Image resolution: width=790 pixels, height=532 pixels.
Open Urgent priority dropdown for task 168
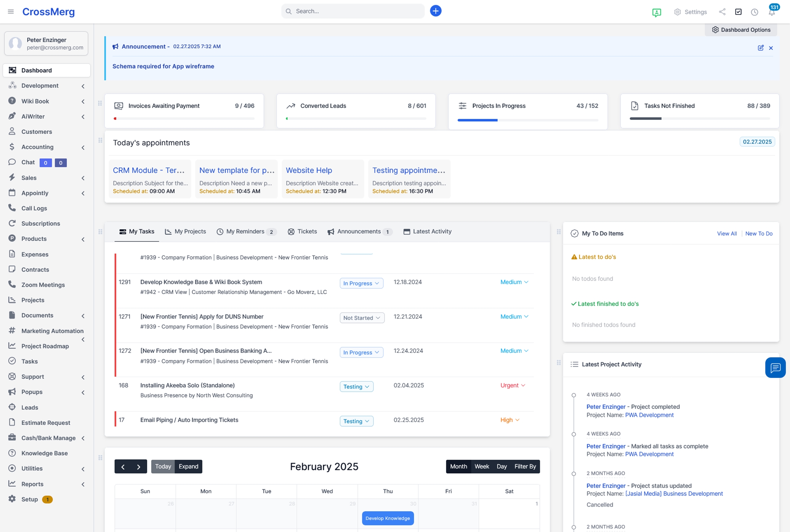(x=512, y=385)
